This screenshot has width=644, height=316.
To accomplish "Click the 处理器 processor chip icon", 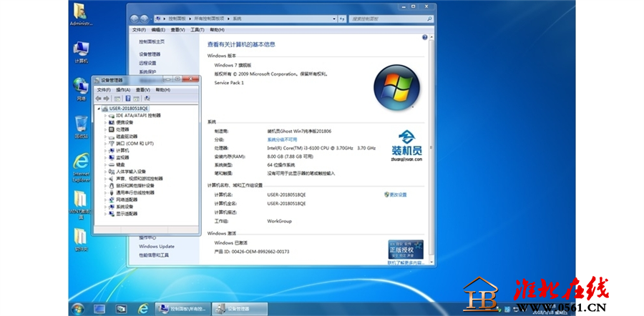I will click(x=112, y=129).
